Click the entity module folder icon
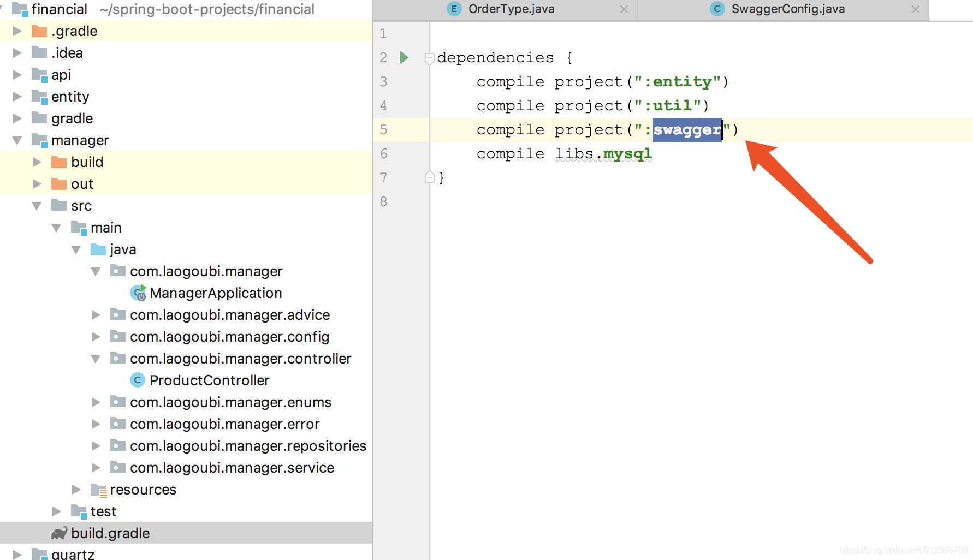Screen dimensions: 973x560 [40, 97]
